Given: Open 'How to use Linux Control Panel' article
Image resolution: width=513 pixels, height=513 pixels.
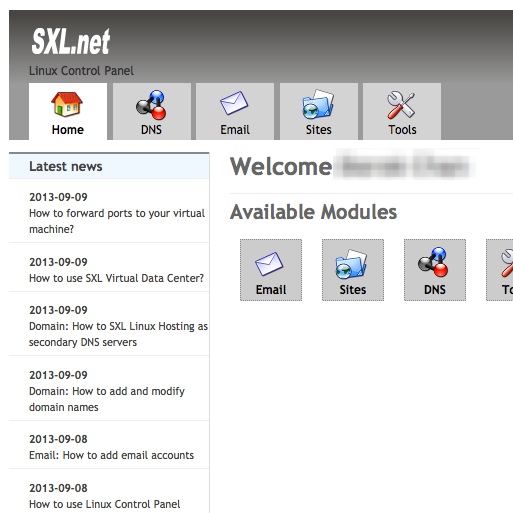Looking at the screenshot, I should [x=105, y=504].
